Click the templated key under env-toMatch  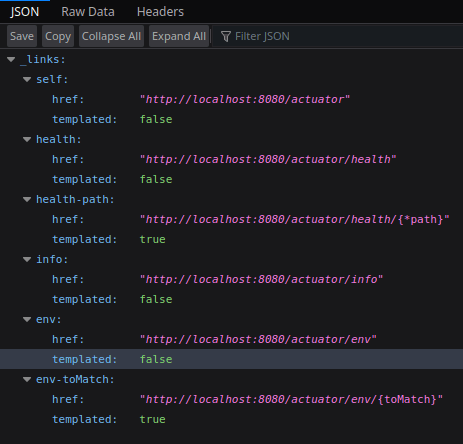pyautogui.click(x=85, y=419)
